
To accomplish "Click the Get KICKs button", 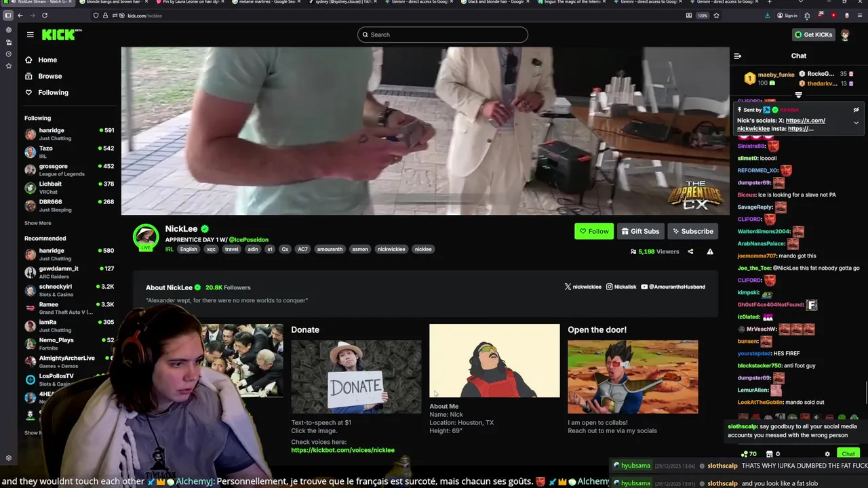I will 813,35.
